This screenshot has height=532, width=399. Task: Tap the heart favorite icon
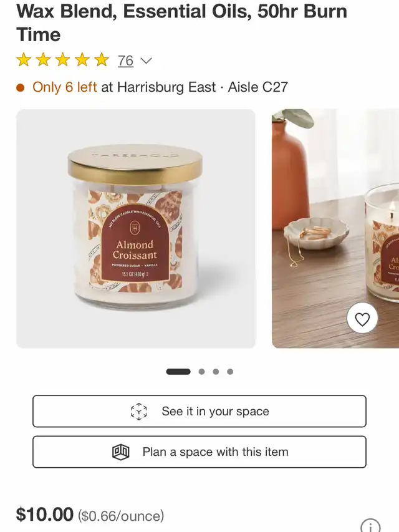tap(362, 319)
